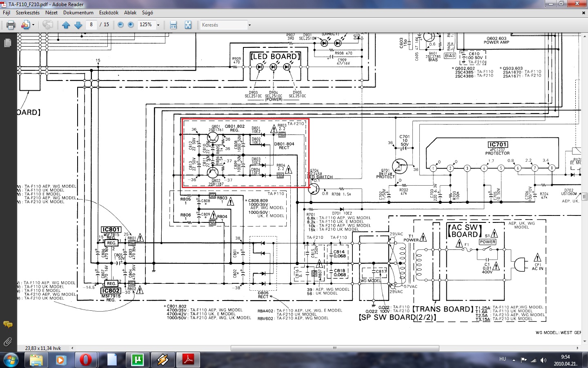Click the page size readout 23,83 x 11,34 hvk
The width and height of the screenshot is (588, 368).
point(43,348)
